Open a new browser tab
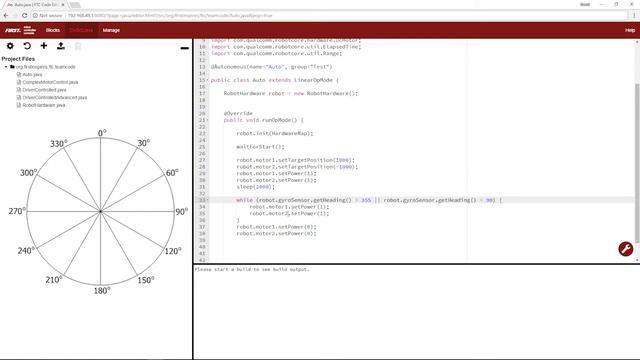 [x=75, y=5]
